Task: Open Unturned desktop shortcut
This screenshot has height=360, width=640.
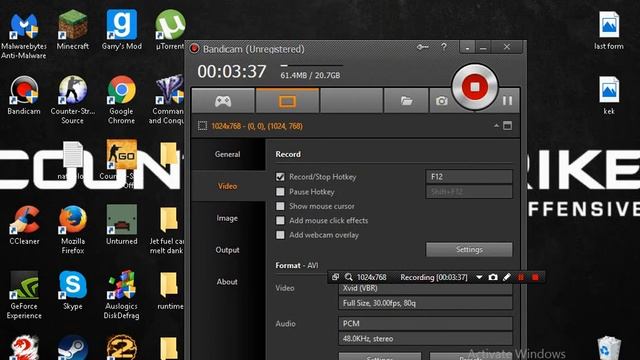Action: [122, 225]
